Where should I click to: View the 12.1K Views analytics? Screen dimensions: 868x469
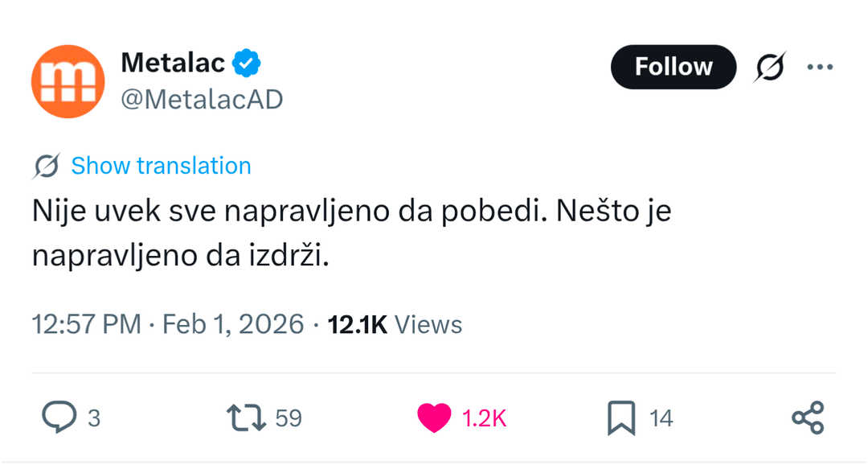point(395,324)
